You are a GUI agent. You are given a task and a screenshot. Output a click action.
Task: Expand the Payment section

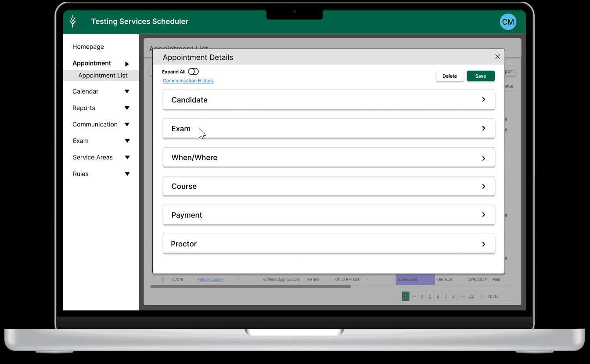329,215
